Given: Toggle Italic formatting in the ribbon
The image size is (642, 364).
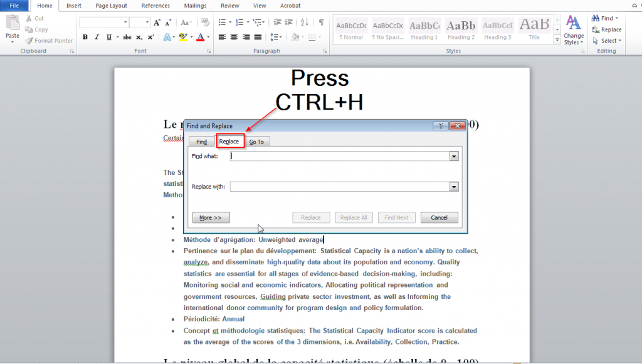Looking at the screenshot, I should [x=97, y=37].
